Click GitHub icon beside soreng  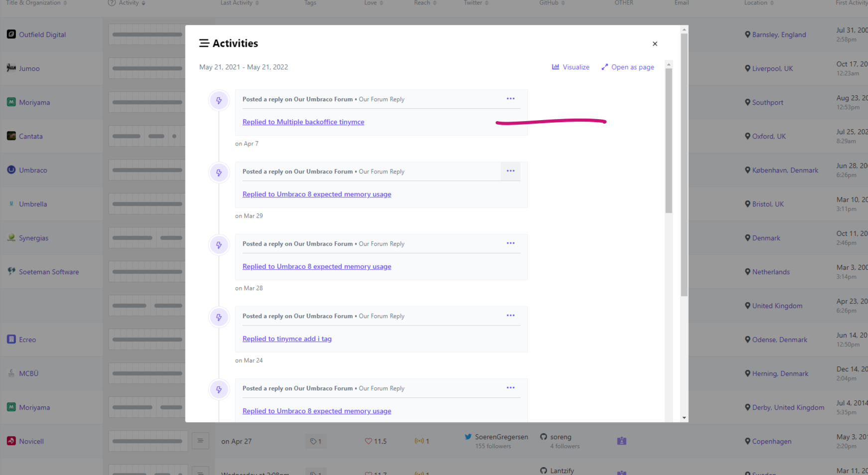[544, 437]
